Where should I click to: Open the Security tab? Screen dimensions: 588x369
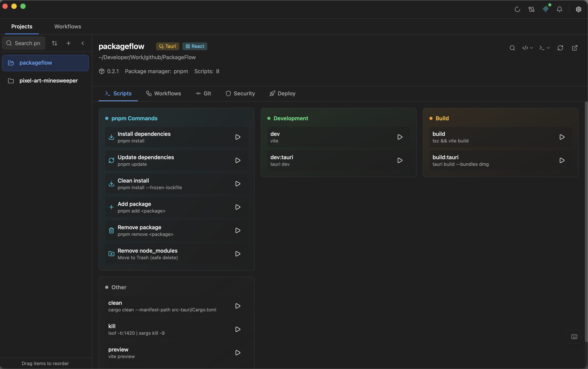(240, 93)
